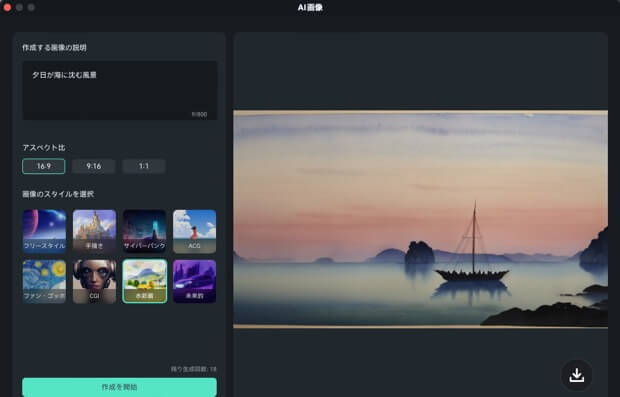Set aspect ratio to 16:9
This screenshot has height=397, width=620.
tap(44, 166)
